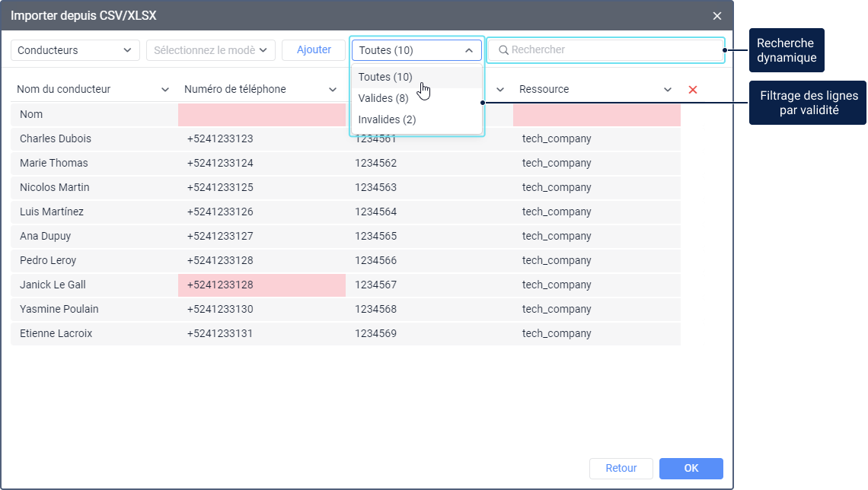Click the name 'Yasmine Poulain'

pyautogui.click(x=59, y=309)
